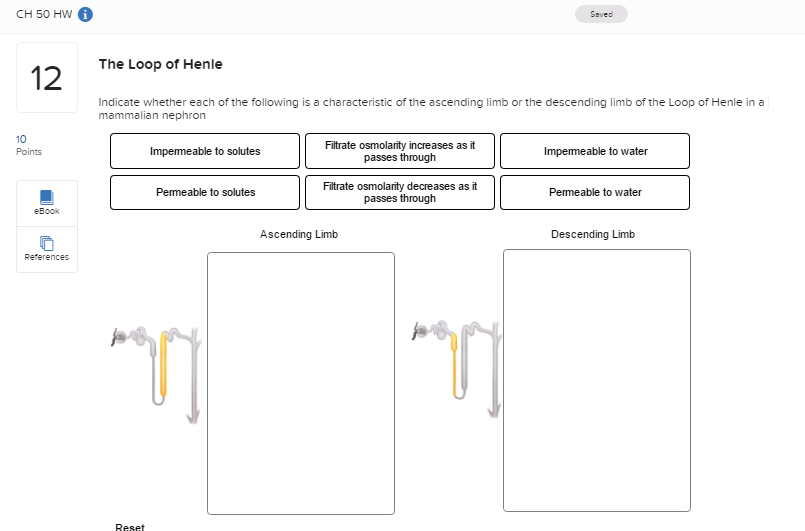Open the References icon
Screen dimensions: 805x531
click(x=47, y=248)
